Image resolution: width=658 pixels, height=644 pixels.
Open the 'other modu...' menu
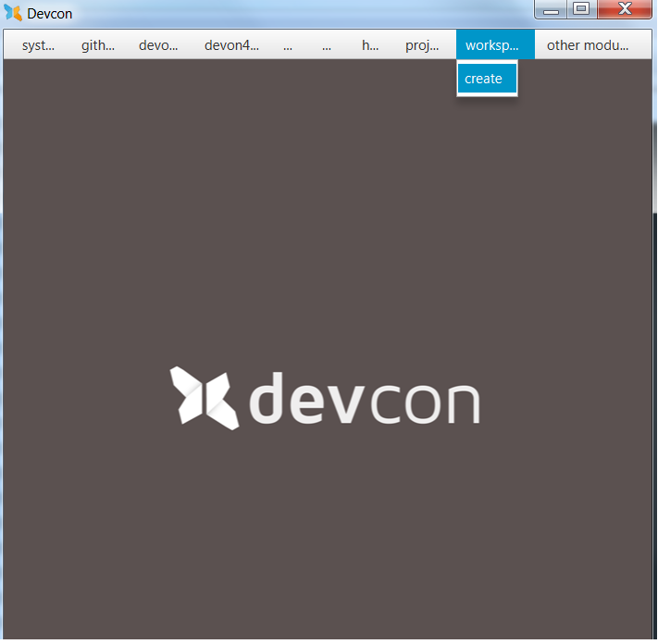tap(588, 45)
